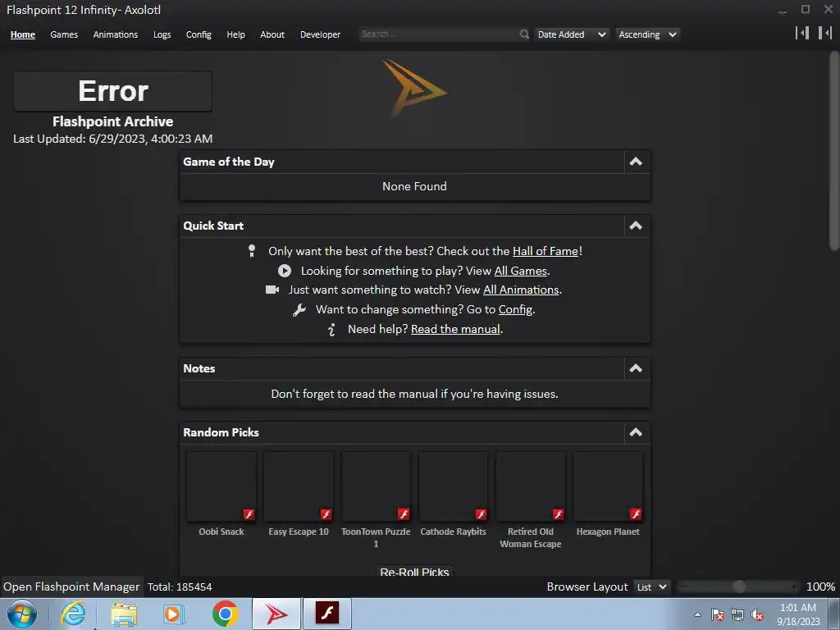Image resolution: width=840 pixels, height=630 pixels.
Task: Open the Animations tab
Action: coord(115,34)
